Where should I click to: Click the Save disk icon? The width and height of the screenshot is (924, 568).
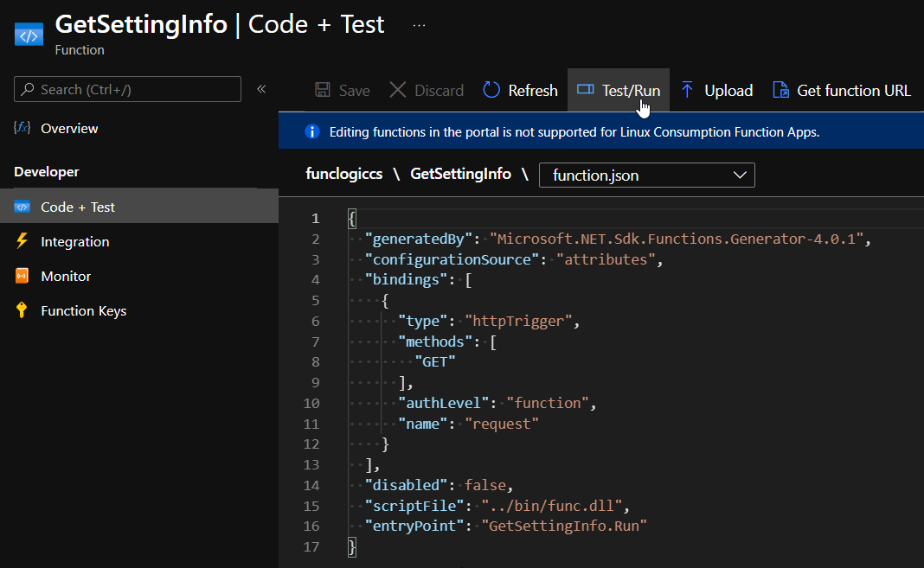point(323,90)
